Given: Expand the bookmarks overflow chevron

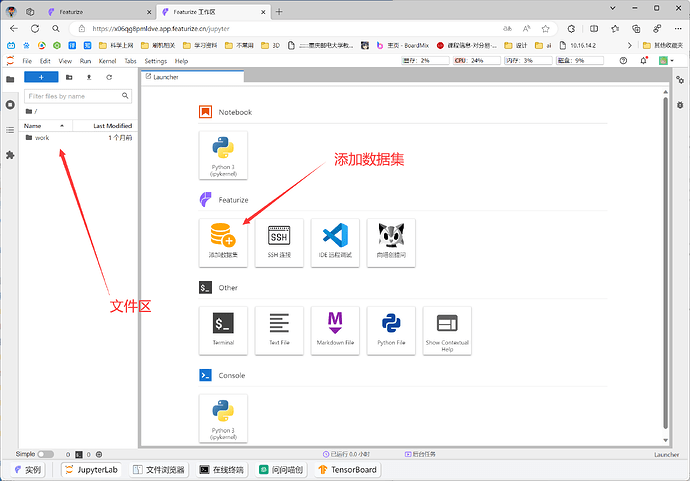Looking at the screenshot, I should click(630, 45).
